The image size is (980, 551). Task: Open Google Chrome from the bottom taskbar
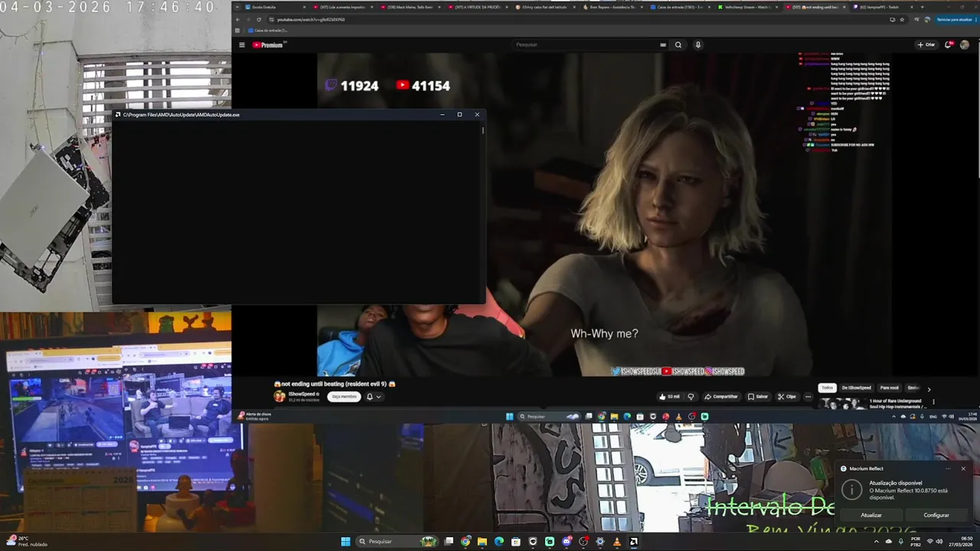tap(465, 541)
